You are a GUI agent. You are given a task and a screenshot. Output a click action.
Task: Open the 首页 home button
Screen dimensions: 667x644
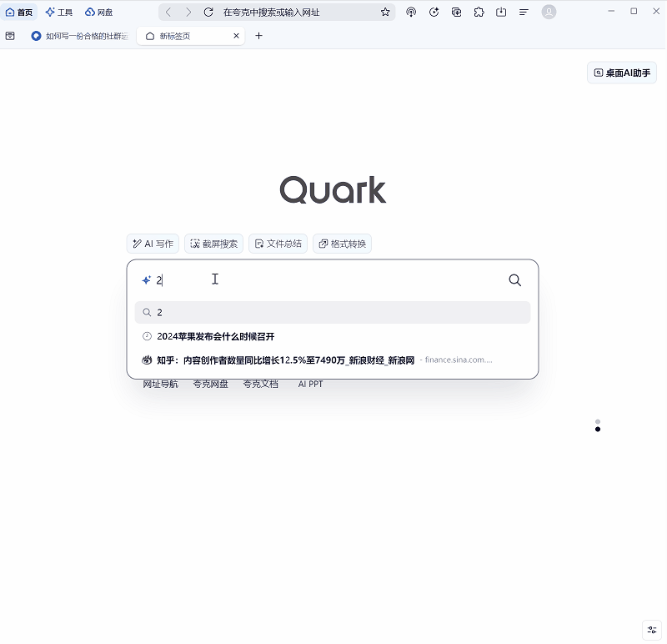(19, 13)
